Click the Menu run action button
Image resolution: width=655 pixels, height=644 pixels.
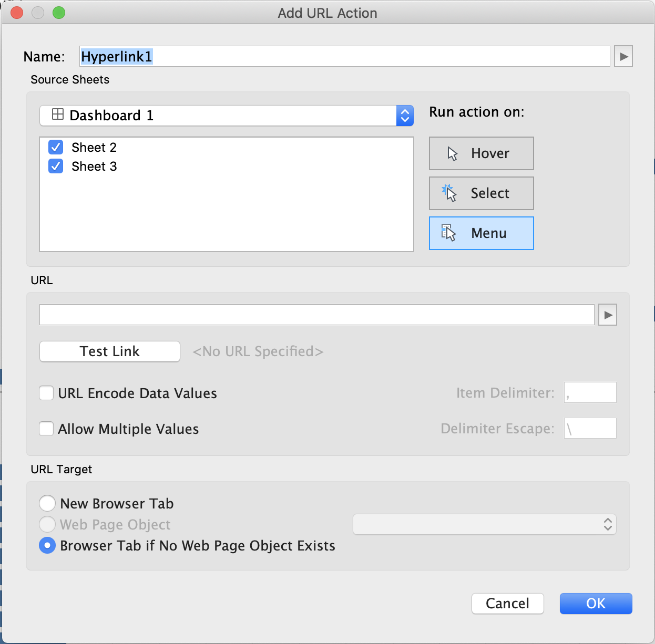pos(481,233)
